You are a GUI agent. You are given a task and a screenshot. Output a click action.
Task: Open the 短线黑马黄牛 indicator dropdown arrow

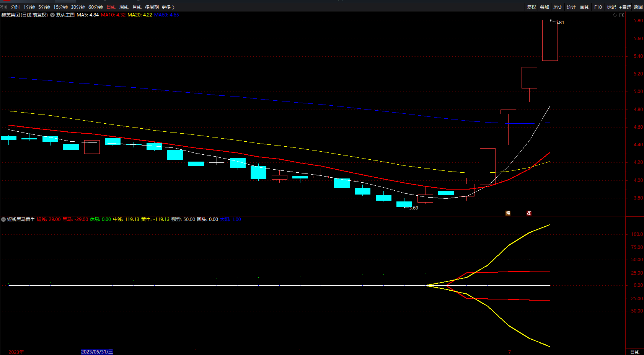3,219
